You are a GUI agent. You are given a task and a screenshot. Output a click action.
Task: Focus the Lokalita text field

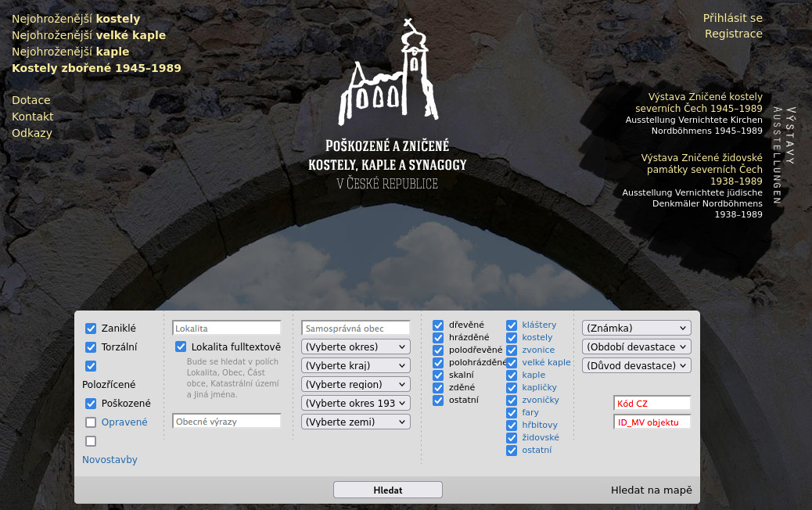226,329
